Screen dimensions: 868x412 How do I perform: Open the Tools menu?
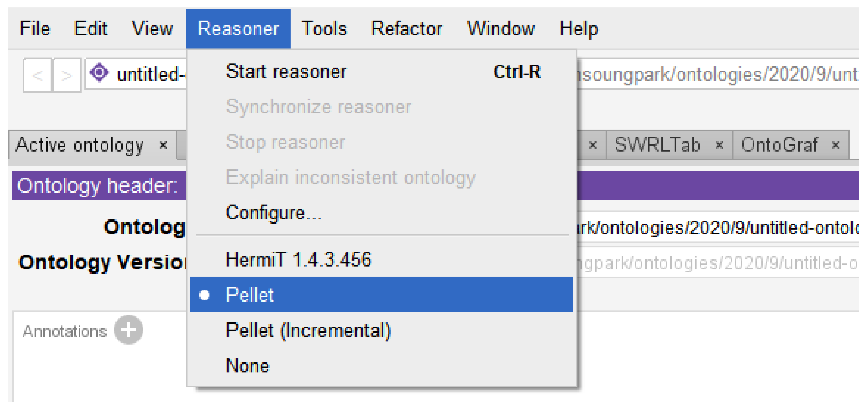[x=324, y=29]
